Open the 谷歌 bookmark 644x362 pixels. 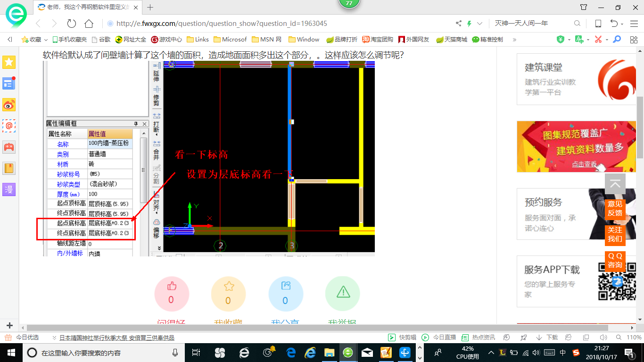[101, 40]
